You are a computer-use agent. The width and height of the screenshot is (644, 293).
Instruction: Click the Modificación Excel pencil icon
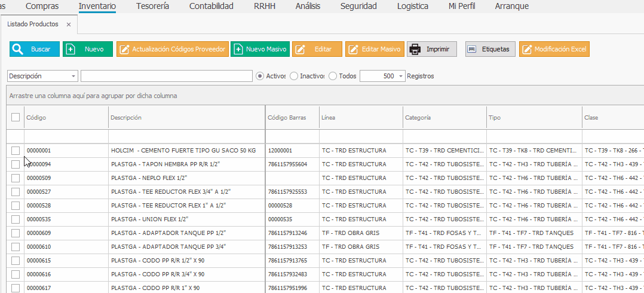coord(528,49)
